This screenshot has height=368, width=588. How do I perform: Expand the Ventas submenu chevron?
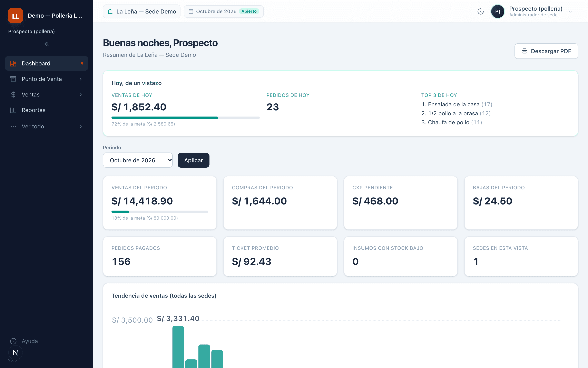point(81,95)
